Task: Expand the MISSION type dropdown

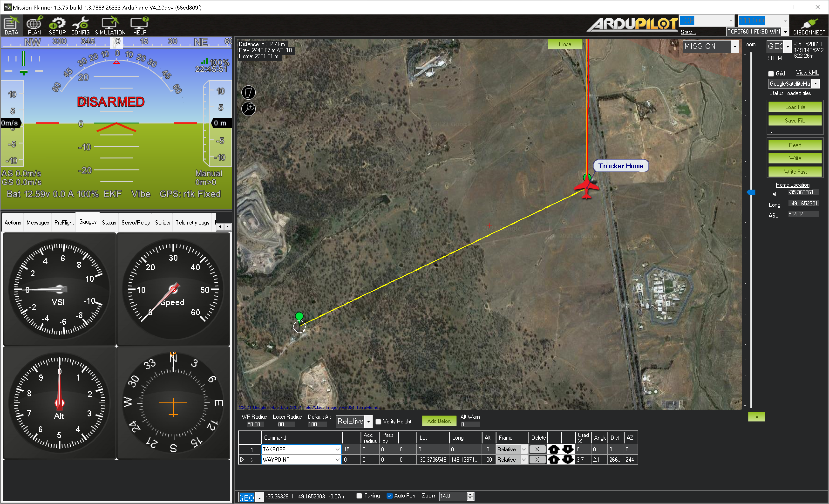Action: (735, 46)
